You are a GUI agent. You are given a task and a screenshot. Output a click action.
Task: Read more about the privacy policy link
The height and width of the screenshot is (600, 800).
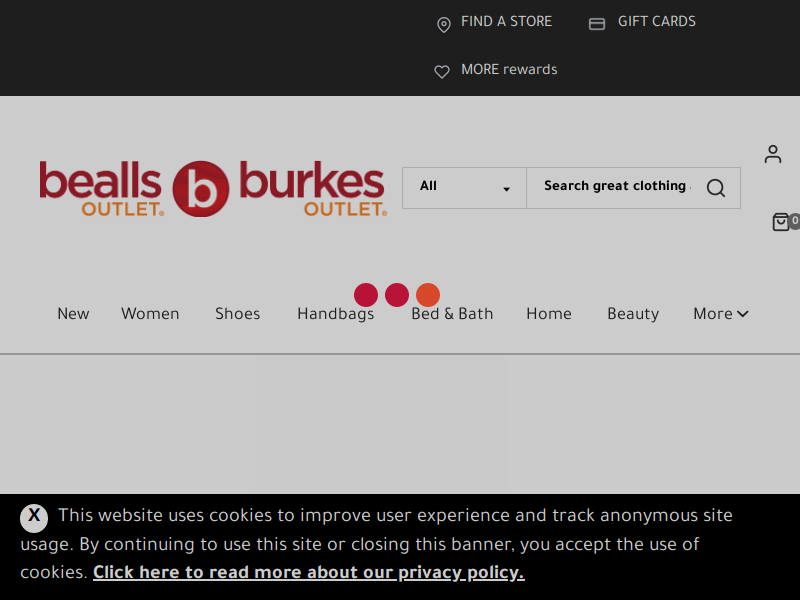(309, 572)
